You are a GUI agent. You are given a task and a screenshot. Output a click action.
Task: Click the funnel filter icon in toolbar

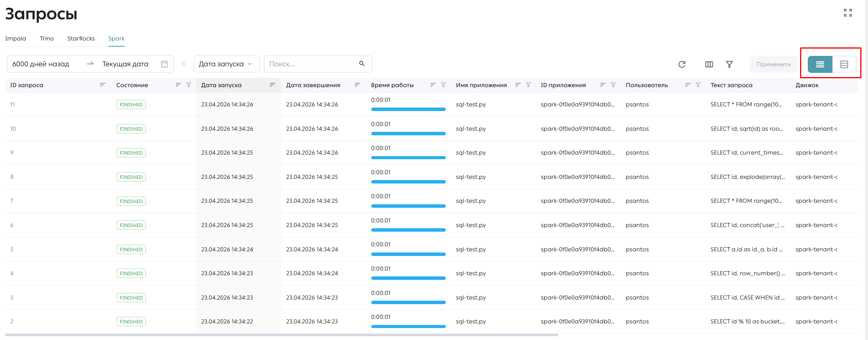tap(729, 64)
